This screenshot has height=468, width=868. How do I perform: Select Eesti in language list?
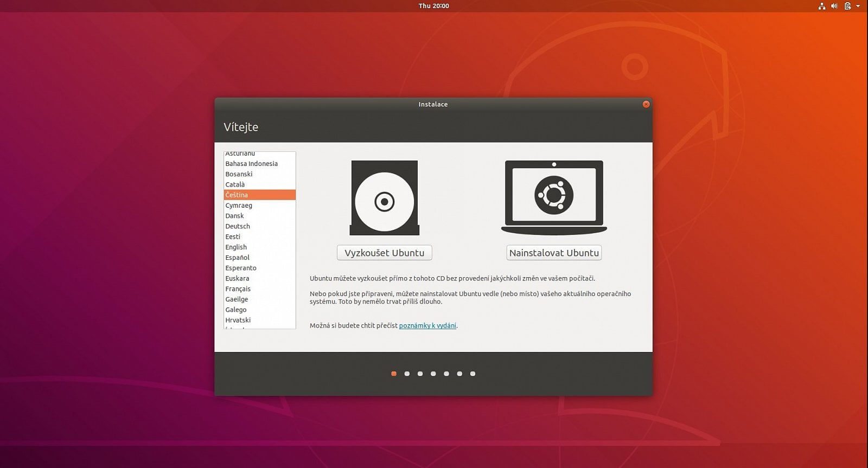pos(260,236)
